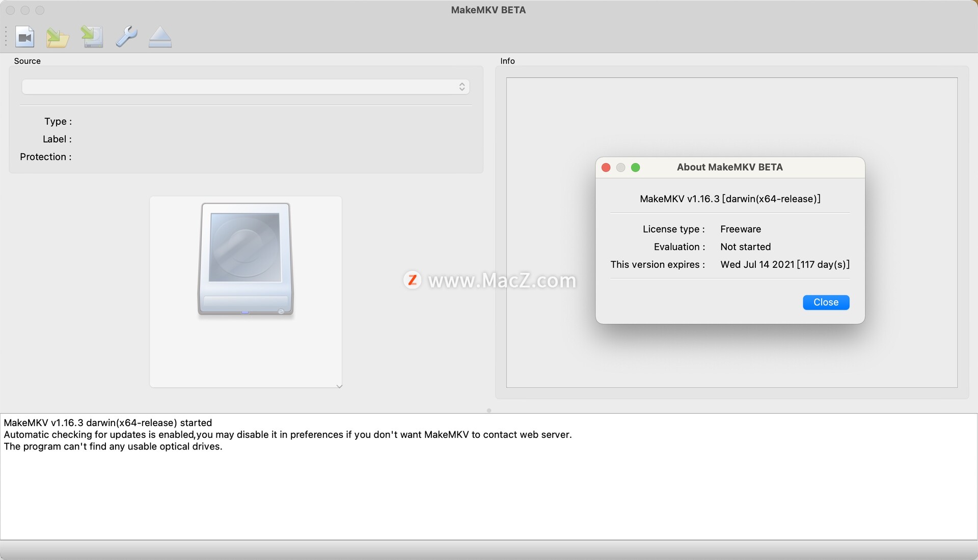Click the empty Info panel area
The width and height of the screenshot is (978, 560).
click(731, 232)
